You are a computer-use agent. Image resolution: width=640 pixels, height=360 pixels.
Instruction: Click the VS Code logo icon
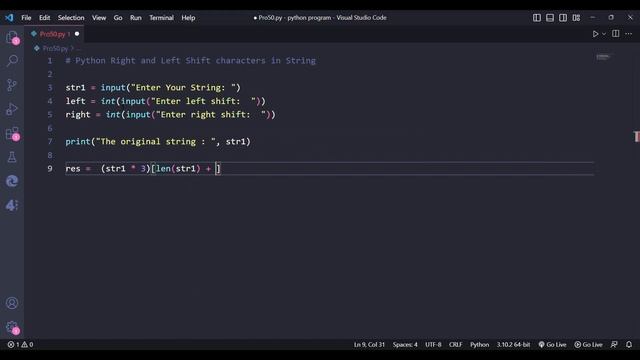click(x=9, y=18)
